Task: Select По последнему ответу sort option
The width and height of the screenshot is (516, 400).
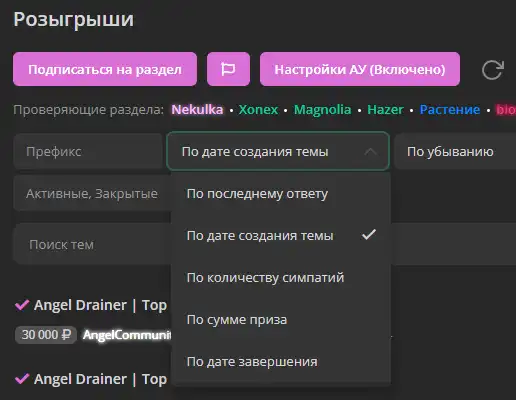Action: [x=281, y=194]
